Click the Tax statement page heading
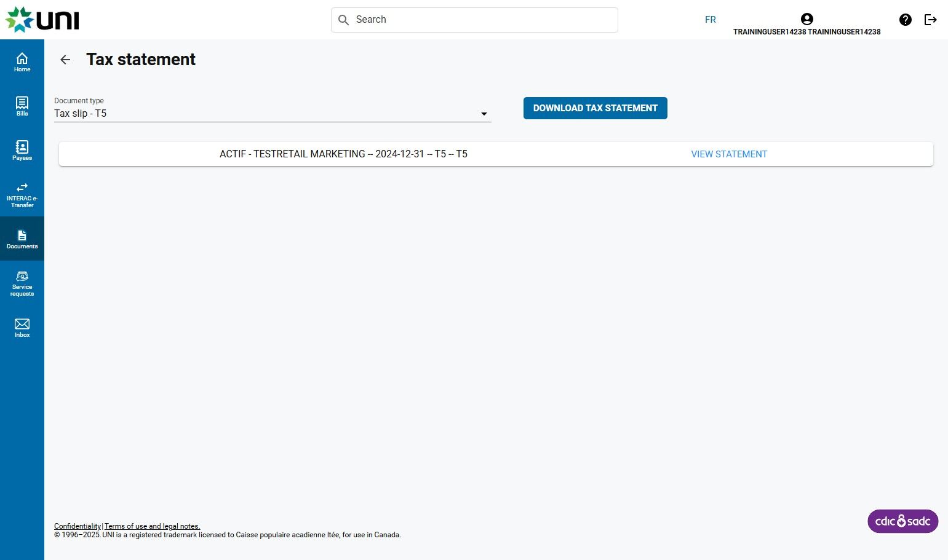The height and width of the screenshot is (560, 948). [x=141, y=60]
